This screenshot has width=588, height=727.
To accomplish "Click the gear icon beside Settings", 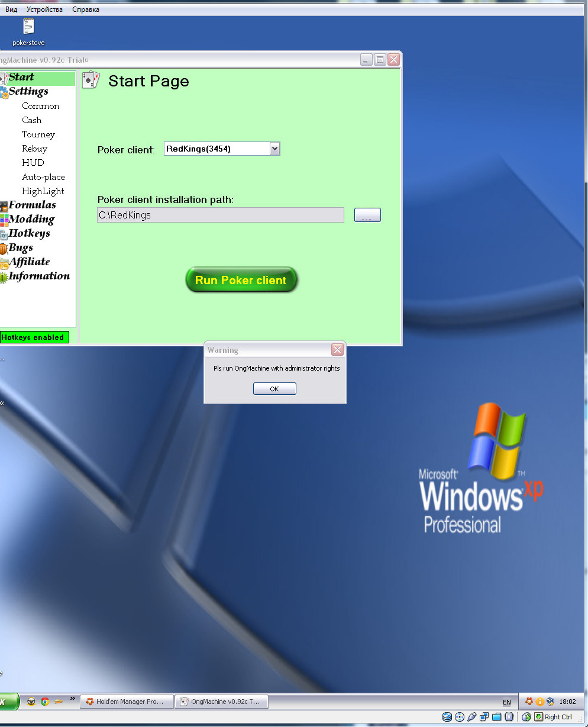I will click(4, 92).
